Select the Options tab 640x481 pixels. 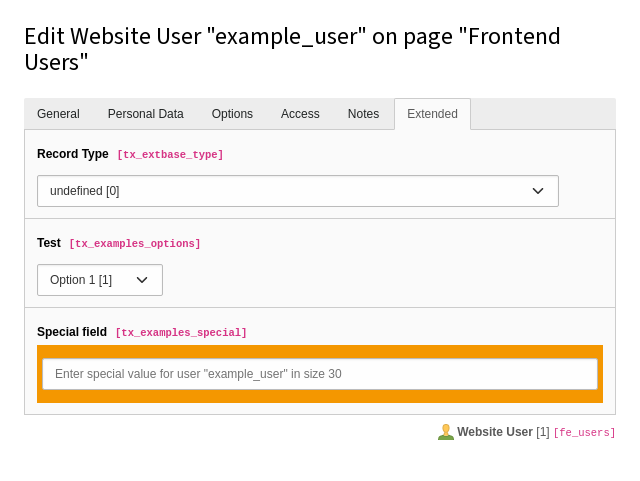click(x=232, y=114)
